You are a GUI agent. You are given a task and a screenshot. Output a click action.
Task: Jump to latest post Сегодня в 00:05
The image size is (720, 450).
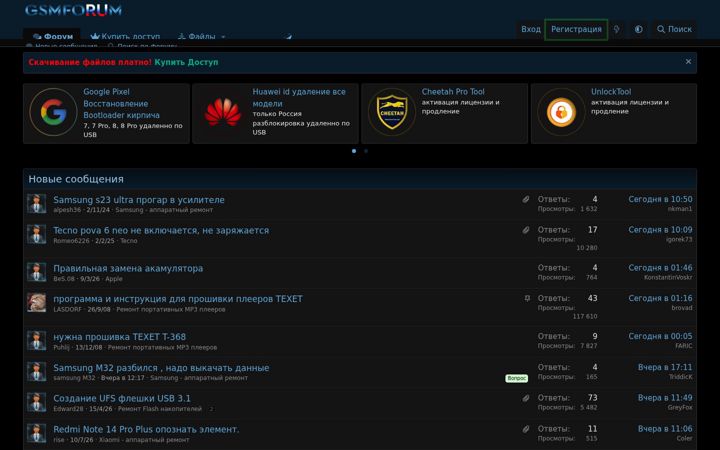[660, 336]
